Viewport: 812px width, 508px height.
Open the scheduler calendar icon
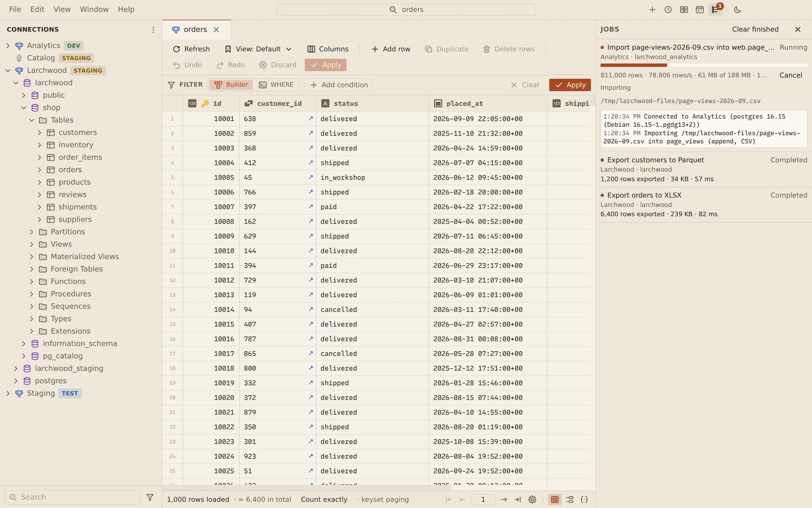pyautogui.click(x=699, y=10)
